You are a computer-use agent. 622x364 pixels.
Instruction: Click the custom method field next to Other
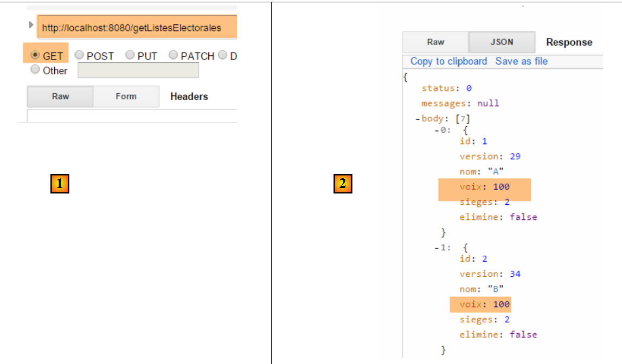[138, 70]
